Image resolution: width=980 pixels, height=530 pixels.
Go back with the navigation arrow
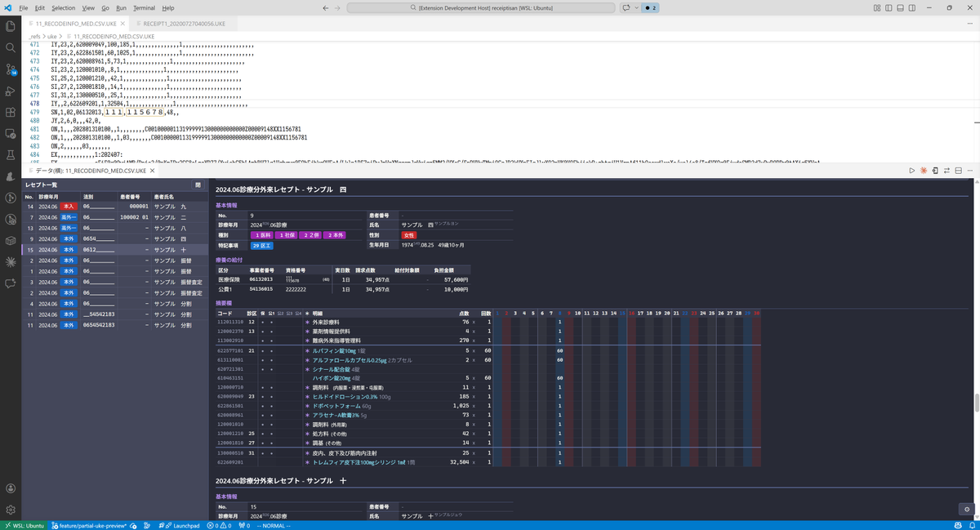(326, 7)
